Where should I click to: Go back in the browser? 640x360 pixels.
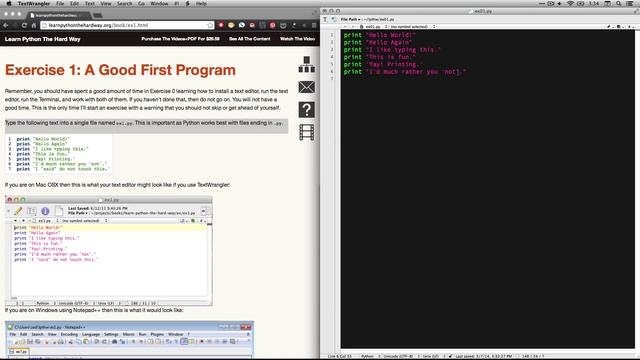click(x=6, y=25)
